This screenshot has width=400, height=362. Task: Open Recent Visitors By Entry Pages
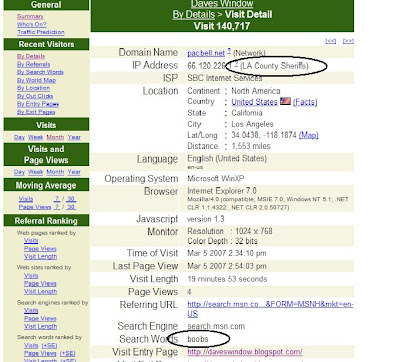(38, 104)
